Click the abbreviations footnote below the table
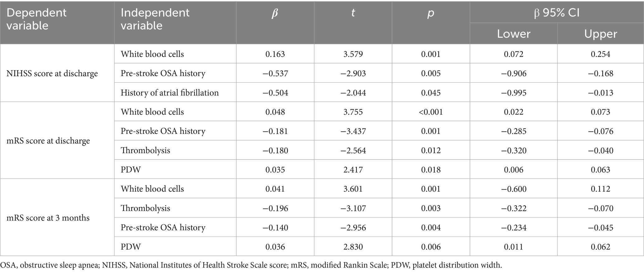The image size is (644, 272). pos(251,265)
